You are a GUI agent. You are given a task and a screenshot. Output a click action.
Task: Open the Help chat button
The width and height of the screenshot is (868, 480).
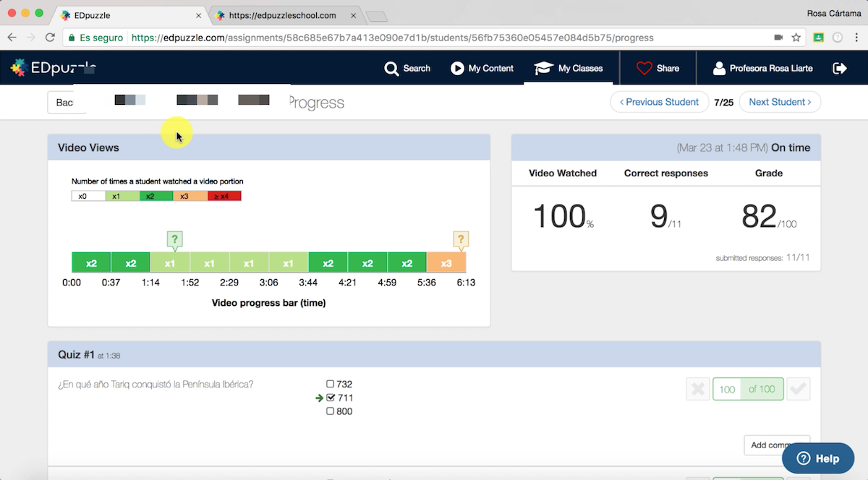817,458
